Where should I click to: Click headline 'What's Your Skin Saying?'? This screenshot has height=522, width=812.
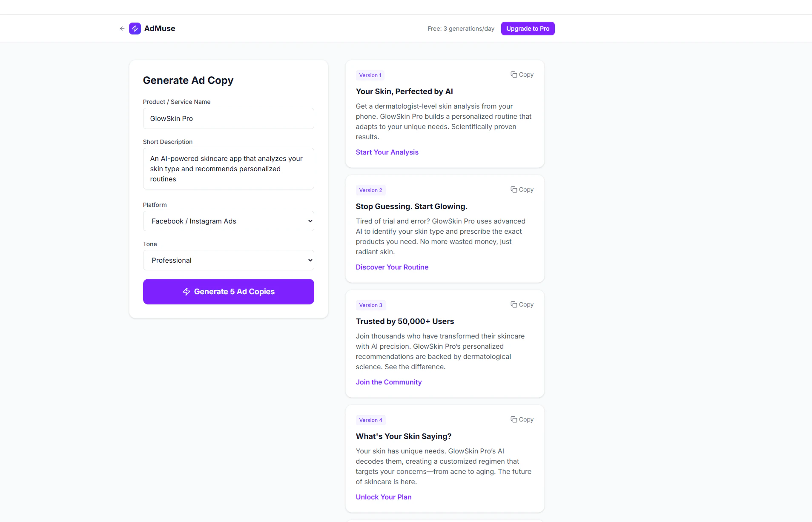404,436
